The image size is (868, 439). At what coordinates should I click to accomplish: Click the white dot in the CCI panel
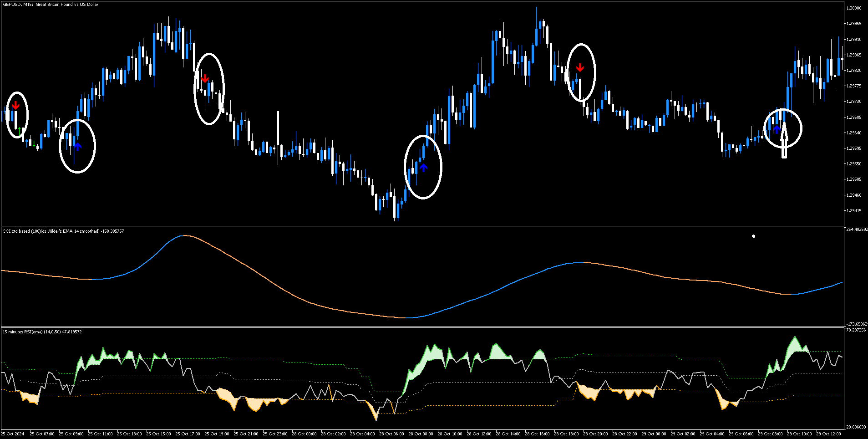(x=754, y=236)
